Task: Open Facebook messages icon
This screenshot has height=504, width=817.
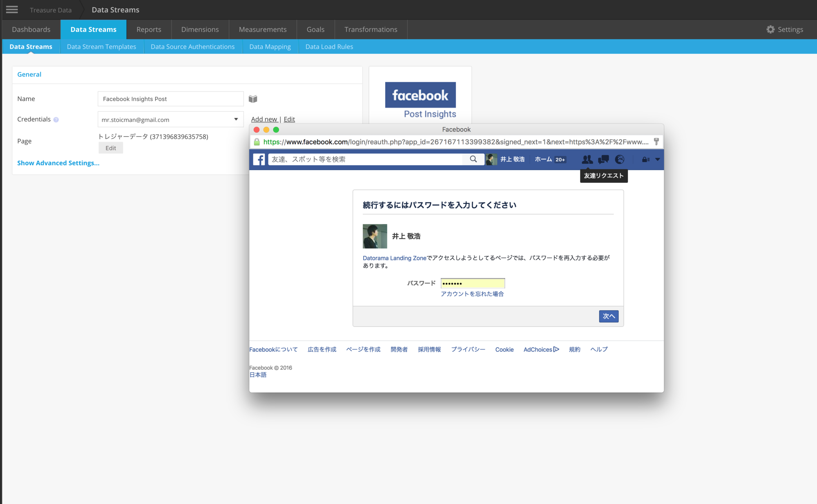Action: coord(603,159)
